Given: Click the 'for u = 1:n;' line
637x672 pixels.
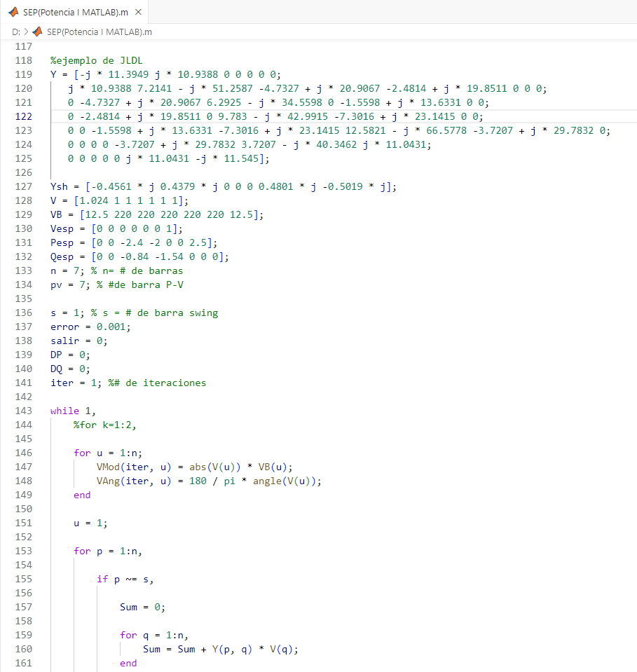Looking at the screenshot, I should click(x=108, y=453).
